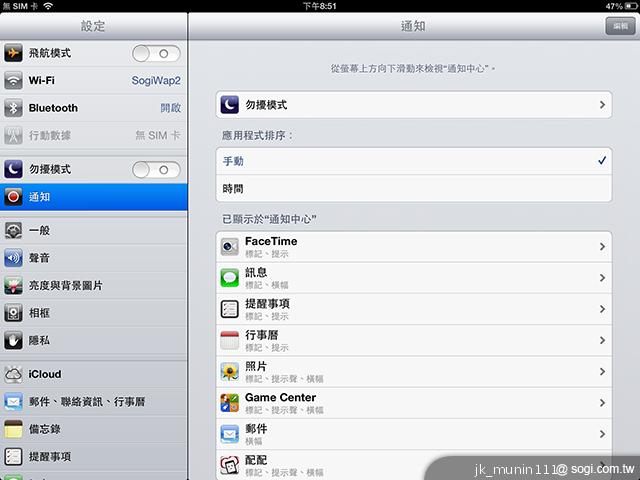The width and height of the screenshot is (640, 480).
Task: Tap the 配配 app icon
Action: tap(230, 465)
